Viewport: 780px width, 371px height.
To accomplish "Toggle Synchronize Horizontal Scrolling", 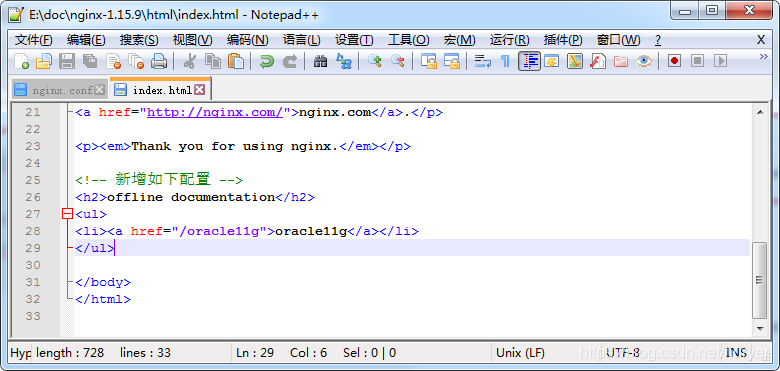I will (x=451, y=61).
